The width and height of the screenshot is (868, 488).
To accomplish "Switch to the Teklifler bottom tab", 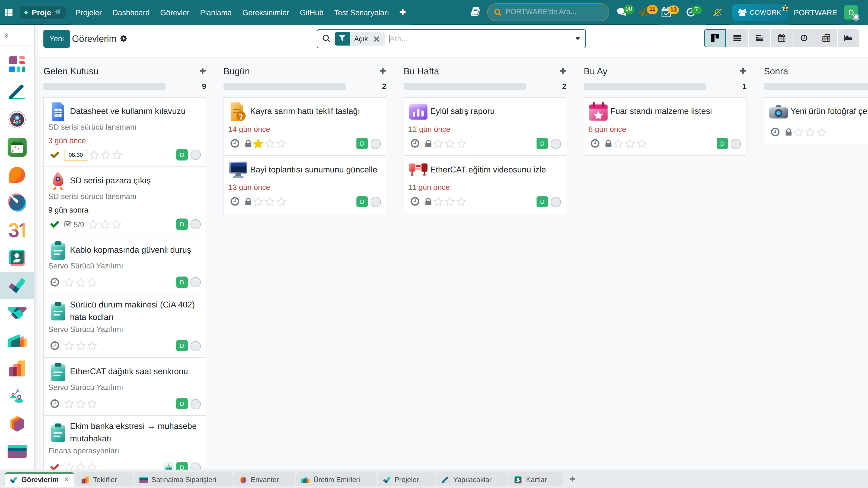I will (x=105, y=480).
